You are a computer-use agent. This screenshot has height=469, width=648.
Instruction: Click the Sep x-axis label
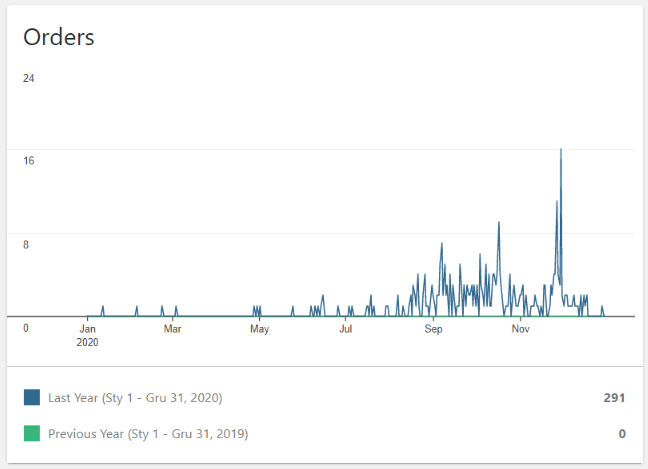pyautogui.click(x=433, y=328)
